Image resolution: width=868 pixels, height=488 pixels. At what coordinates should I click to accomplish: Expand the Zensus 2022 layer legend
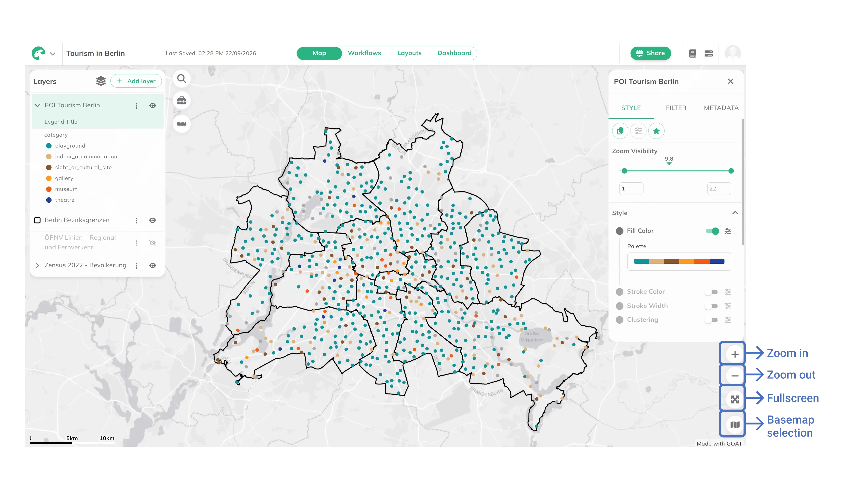37,265
